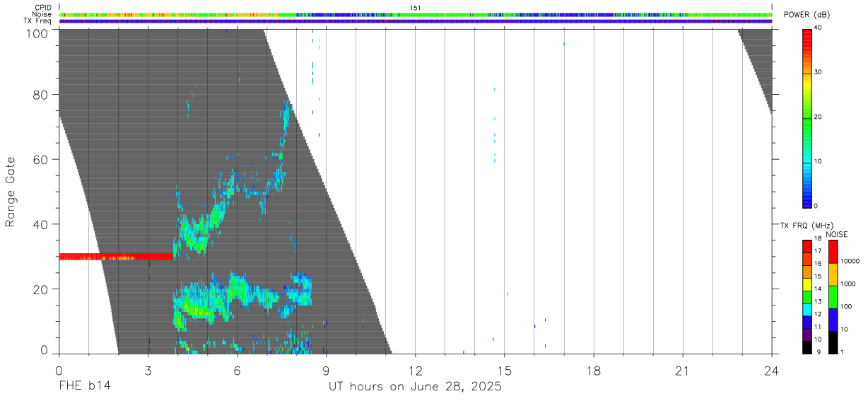Click the 18 tick on UT hours axis

click(593, 371)
